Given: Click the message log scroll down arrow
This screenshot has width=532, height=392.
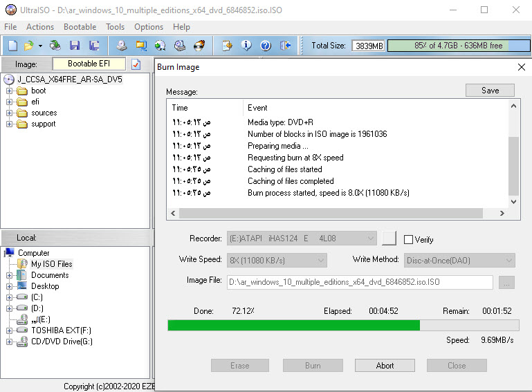Looking at the screenshot, I should click(x=514, y=202).
